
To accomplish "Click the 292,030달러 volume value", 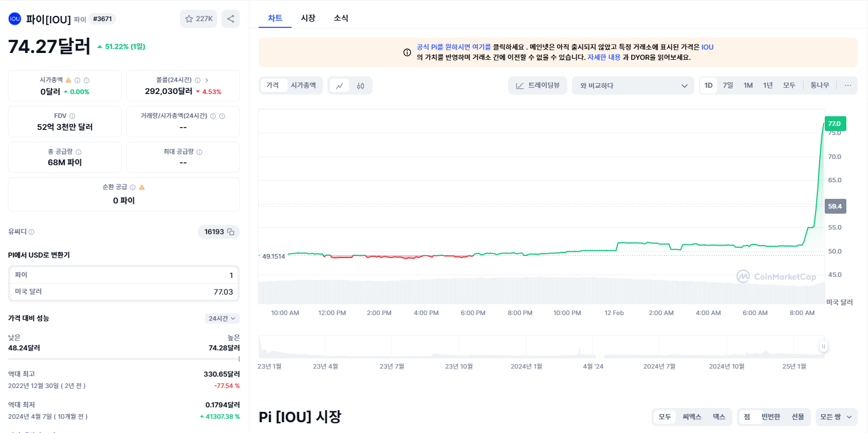I will click(169, 91).
